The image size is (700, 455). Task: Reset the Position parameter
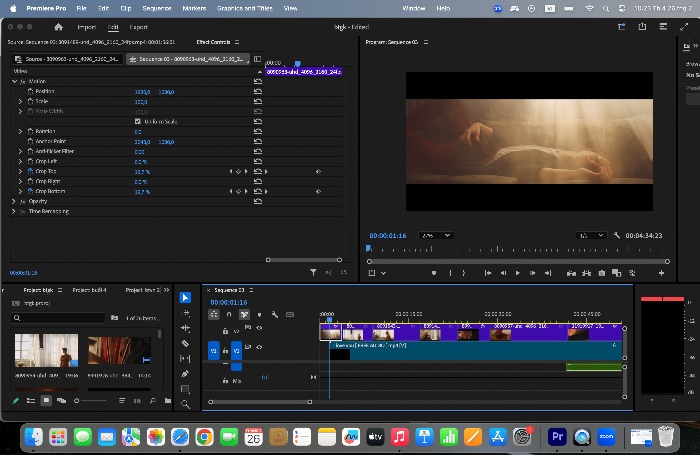258,92
